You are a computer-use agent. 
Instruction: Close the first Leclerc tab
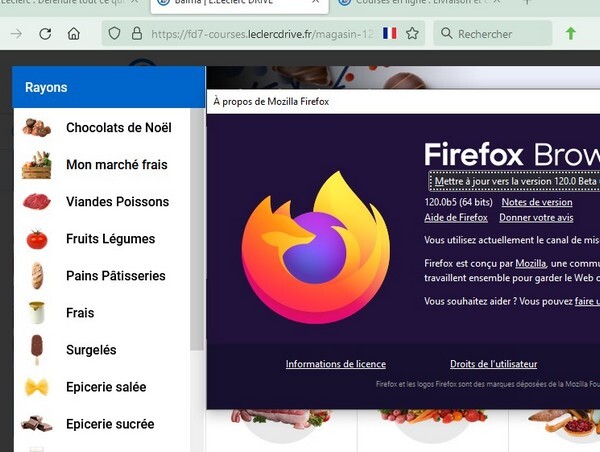tap(135, 2)
